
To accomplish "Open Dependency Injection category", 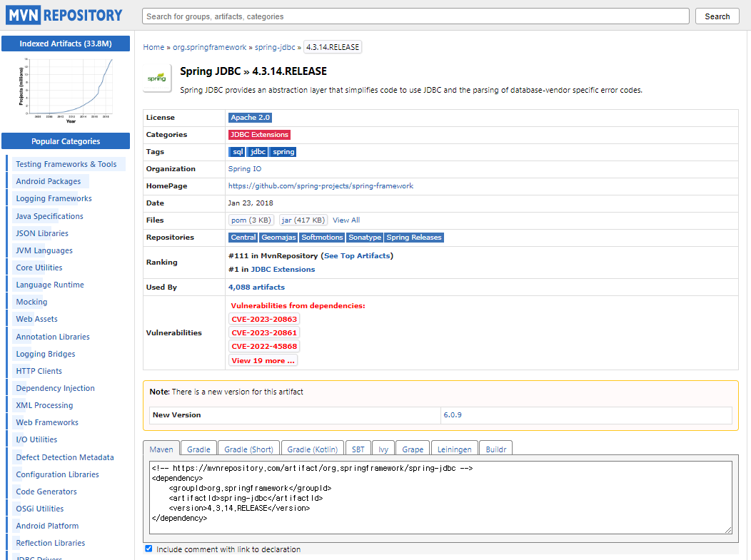I will [55, 388].
